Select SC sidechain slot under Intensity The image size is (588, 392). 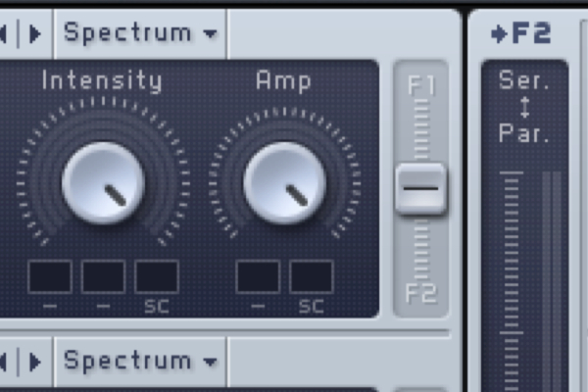(157, 276)
